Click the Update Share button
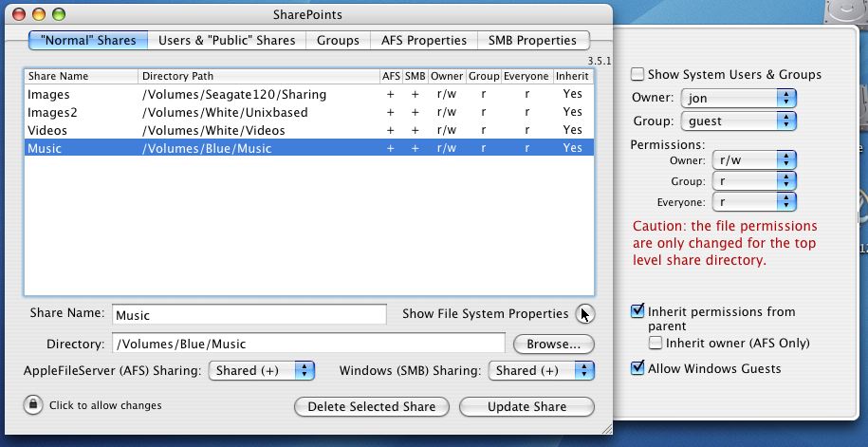The height and width of the screenshot is (447, 868). (527, 406)
